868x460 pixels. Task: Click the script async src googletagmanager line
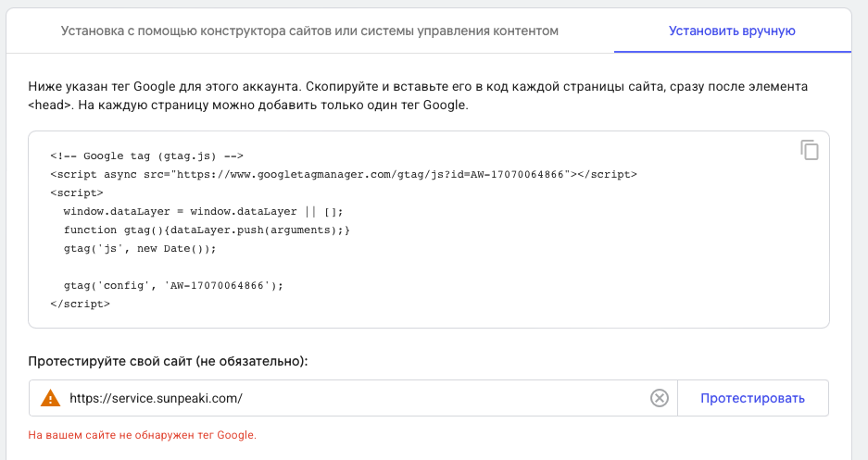coord(343,175)
